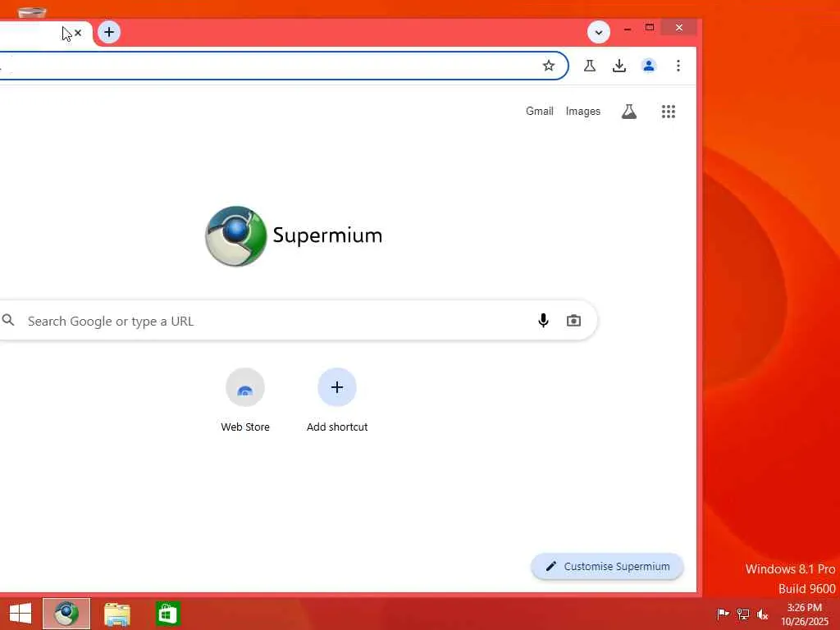Open File Explorer from the taskbar
840x630 pixels.
(116, 614)
